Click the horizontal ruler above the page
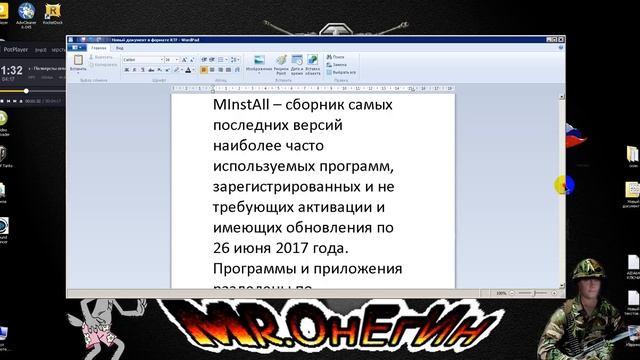640x360 pixels. click(x=313, y=88)
